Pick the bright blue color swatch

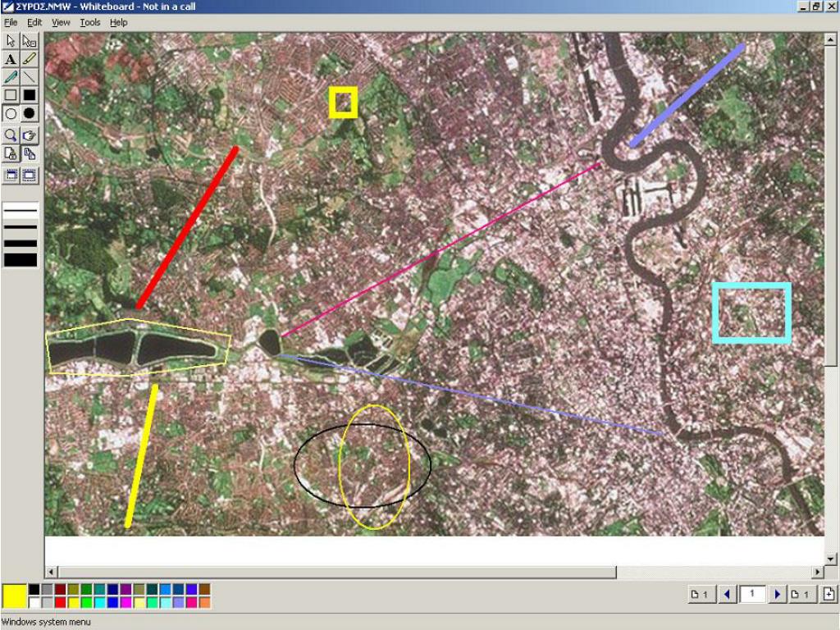click(112, 603)
